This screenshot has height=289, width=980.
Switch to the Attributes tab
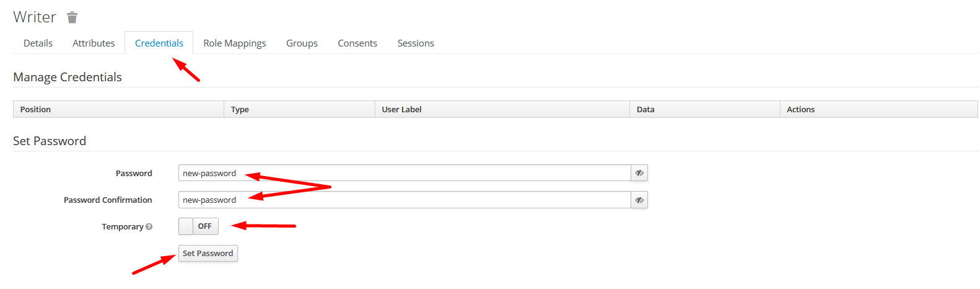pos(94,43)
